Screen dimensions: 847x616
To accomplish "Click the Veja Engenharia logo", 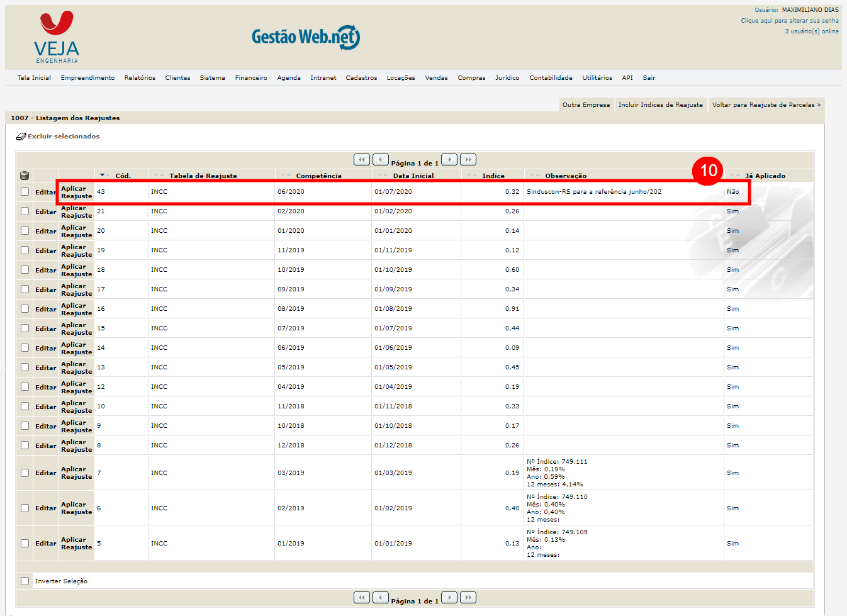I will (57, 37).
